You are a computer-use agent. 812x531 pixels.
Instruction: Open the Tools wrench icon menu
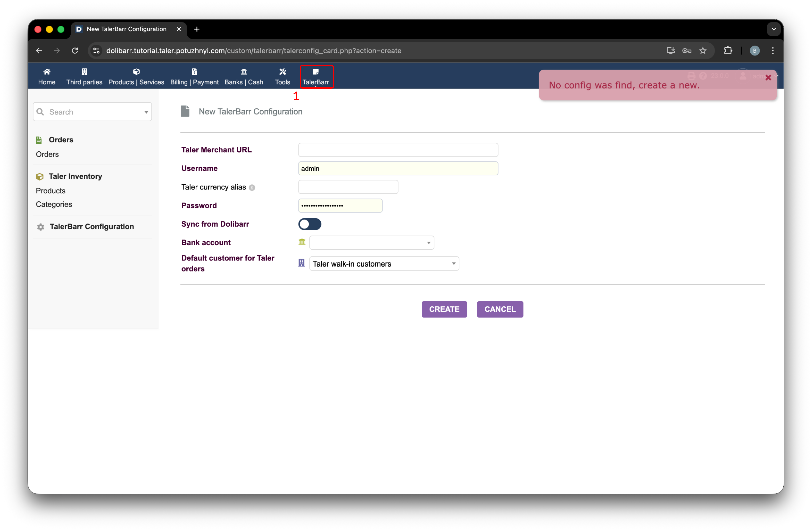tap(282, 72)
